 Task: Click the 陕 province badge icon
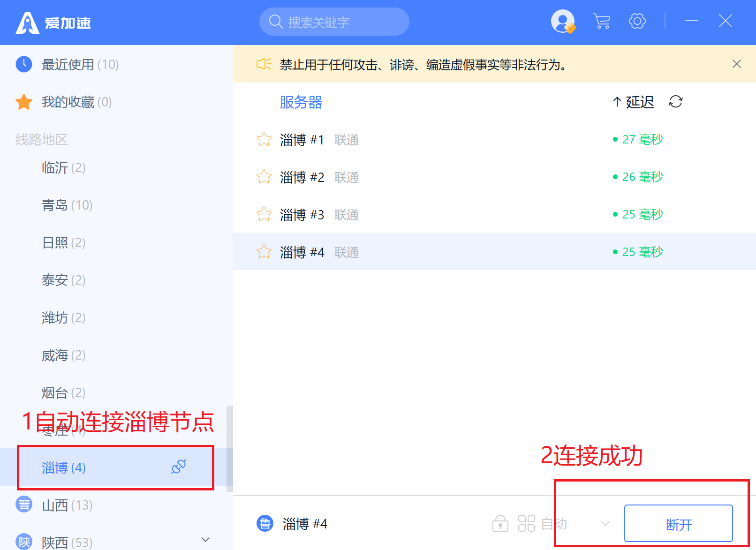pyautogui.click(x=24, y=542)
